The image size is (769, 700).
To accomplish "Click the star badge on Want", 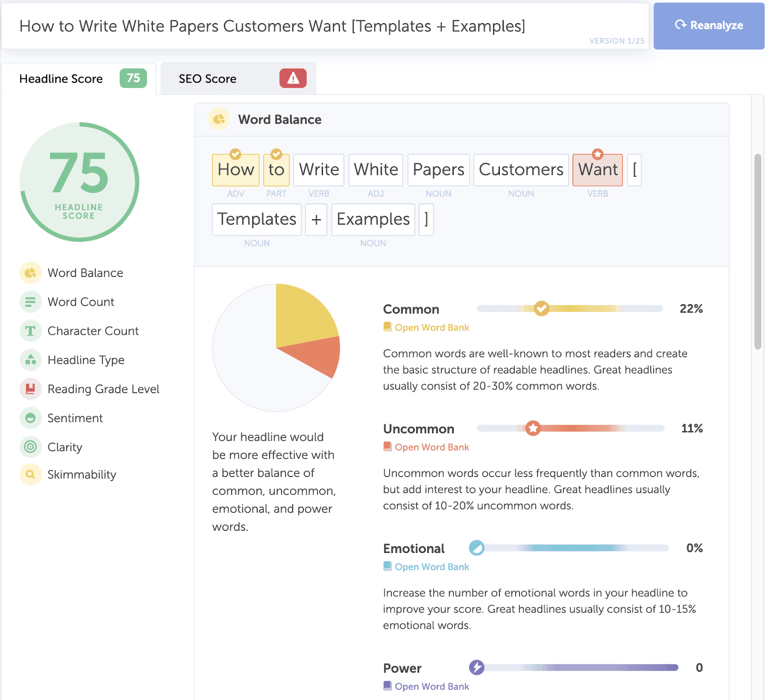I will 597,154.
